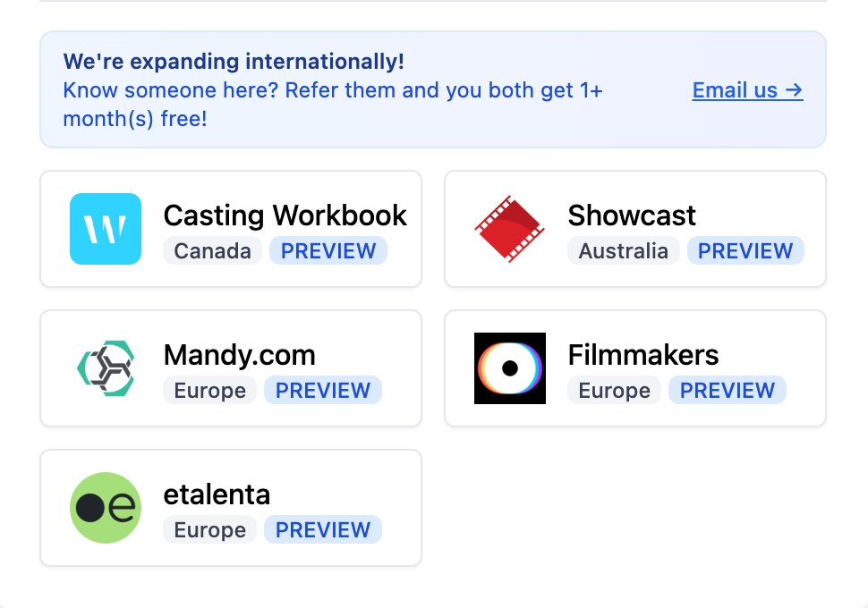Click the PREVIEW badge on Casting Workbook
This screenshot has width=868, height=608.
coord(328,250)
